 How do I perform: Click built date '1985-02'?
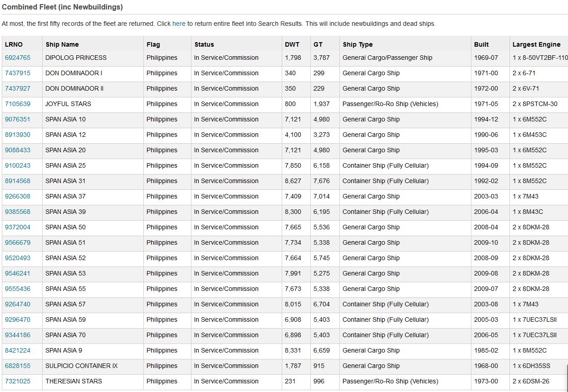(x=486, y=350)
